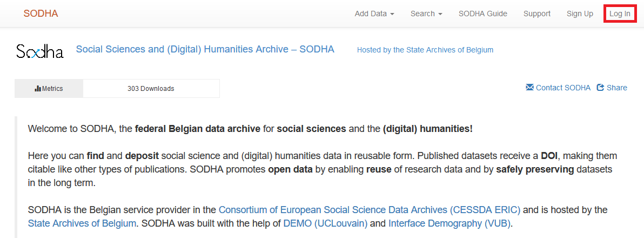Click the Log In link
Viewport: 644px width, 238px height.
click(x=620, y=14)
